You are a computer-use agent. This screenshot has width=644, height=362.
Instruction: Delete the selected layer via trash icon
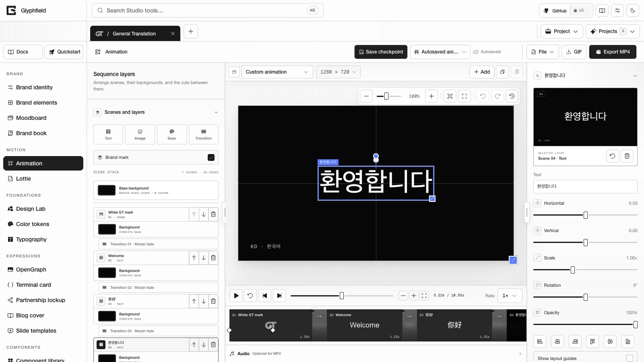click(627, 156)
